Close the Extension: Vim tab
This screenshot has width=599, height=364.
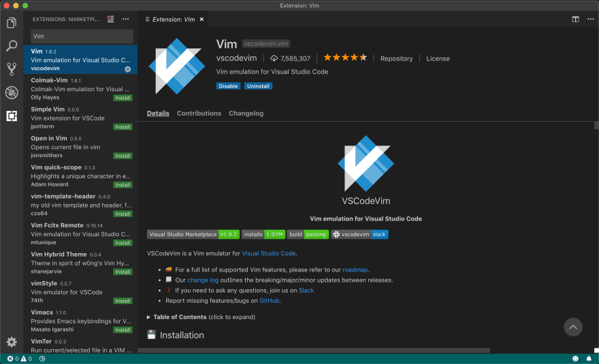click(201, 20)
